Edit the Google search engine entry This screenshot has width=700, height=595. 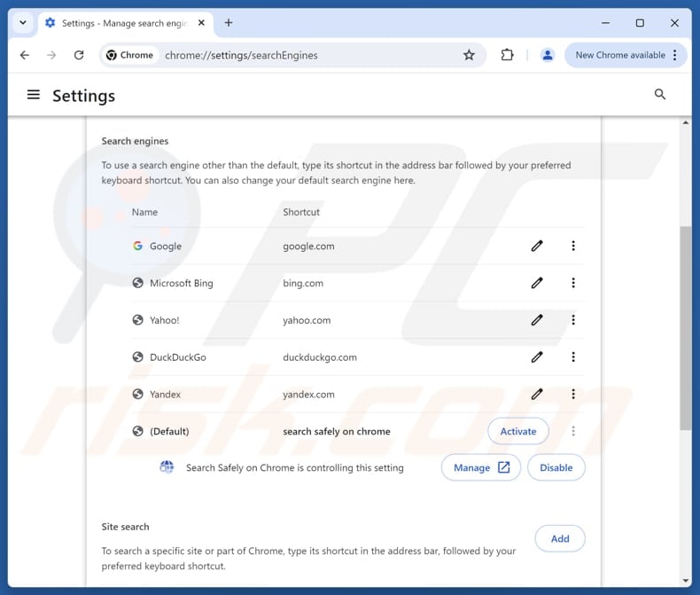click(x=537, y=246)
